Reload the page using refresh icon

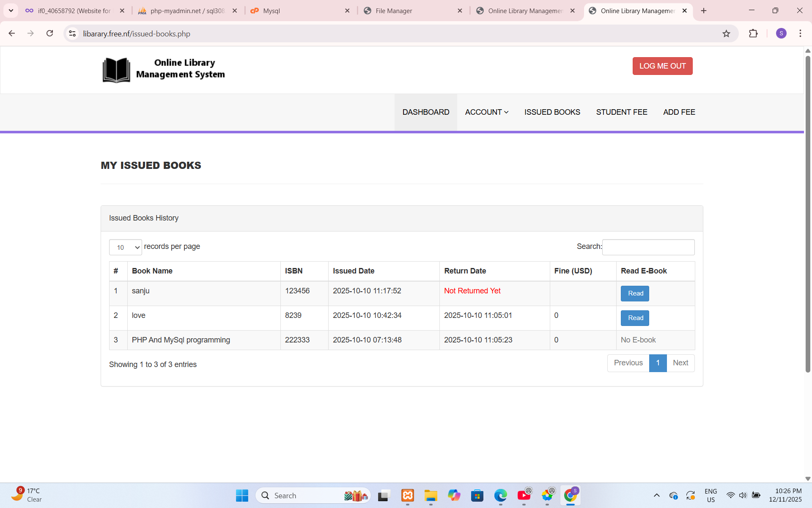[50, 34]
